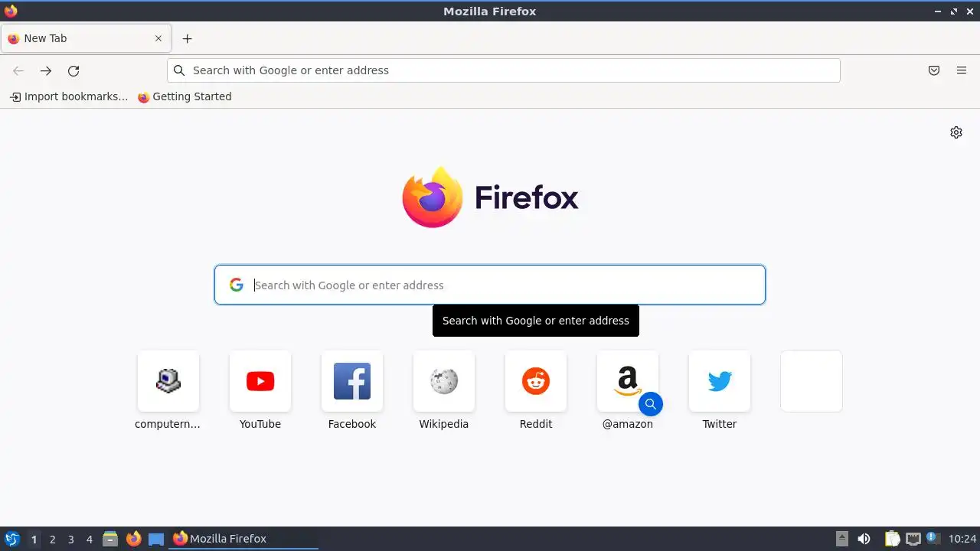Screen dimensions: 980x551
Task: Click the clock showing 10:24
Action: [962, 539]
